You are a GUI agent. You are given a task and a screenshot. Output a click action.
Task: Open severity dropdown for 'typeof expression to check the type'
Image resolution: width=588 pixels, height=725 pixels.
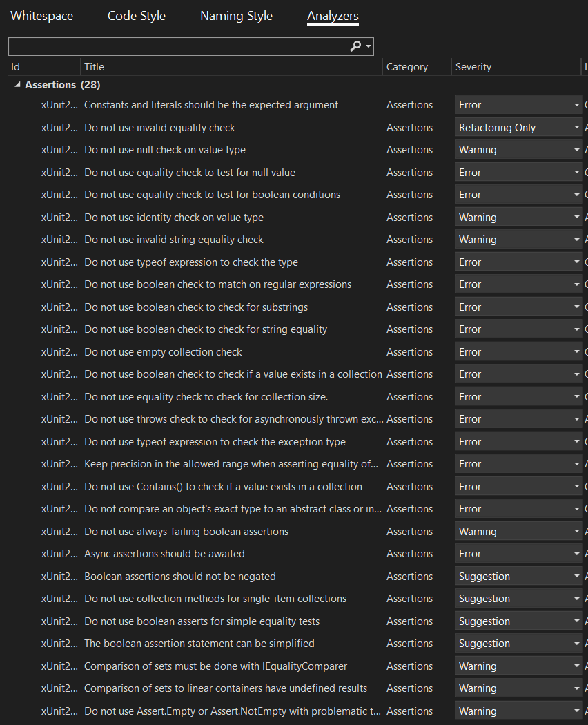pos(518,262)
